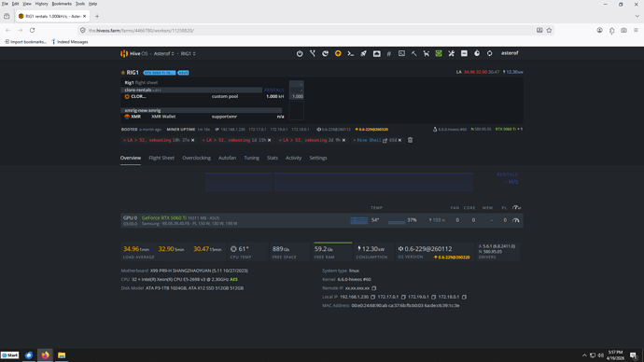
Task: Click the hashrate chart area
Action: (339, 182)
